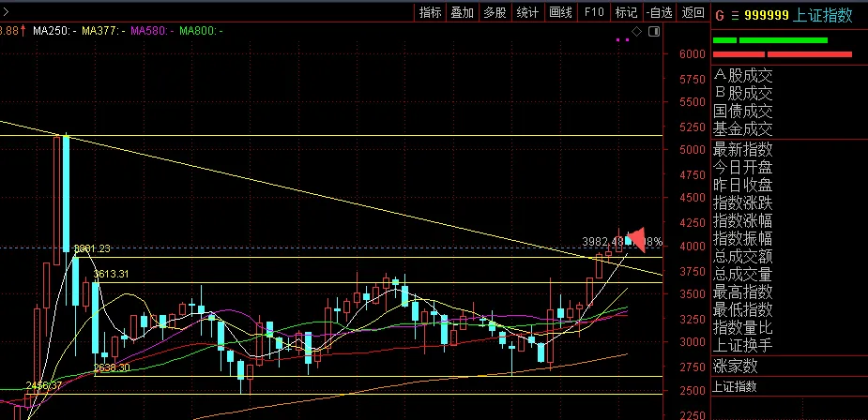Click the 最新指数 label
This screenshot has height=420, width=868.
[743, 149]
